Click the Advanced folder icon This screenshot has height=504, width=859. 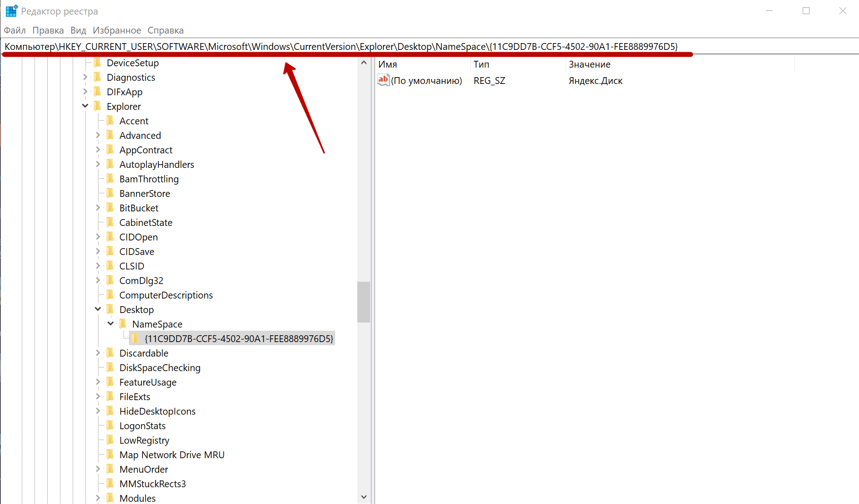[x=110, y=135]
